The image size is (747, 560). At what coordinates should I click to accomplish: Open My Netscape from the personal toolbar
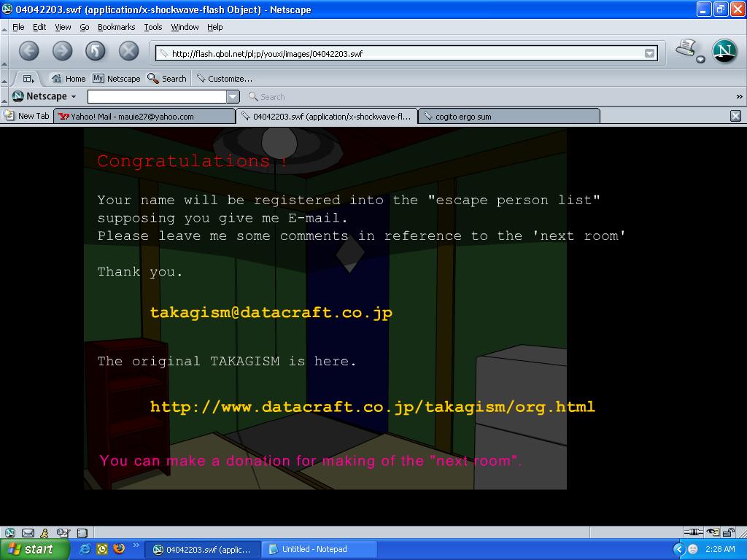tap(117, 79)
